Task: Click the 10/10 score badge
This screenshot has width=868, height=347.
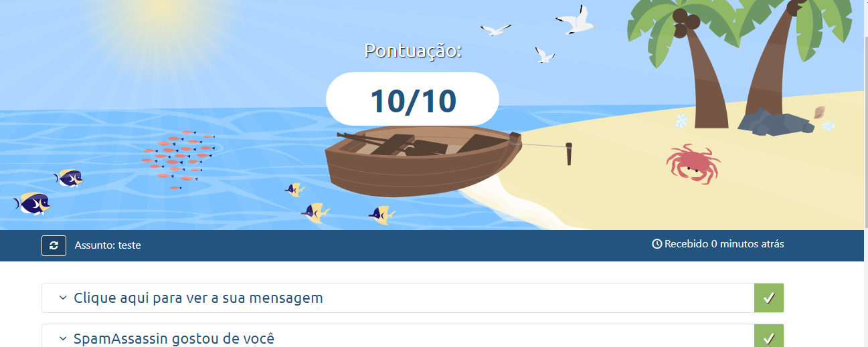Action: point(412,99)
